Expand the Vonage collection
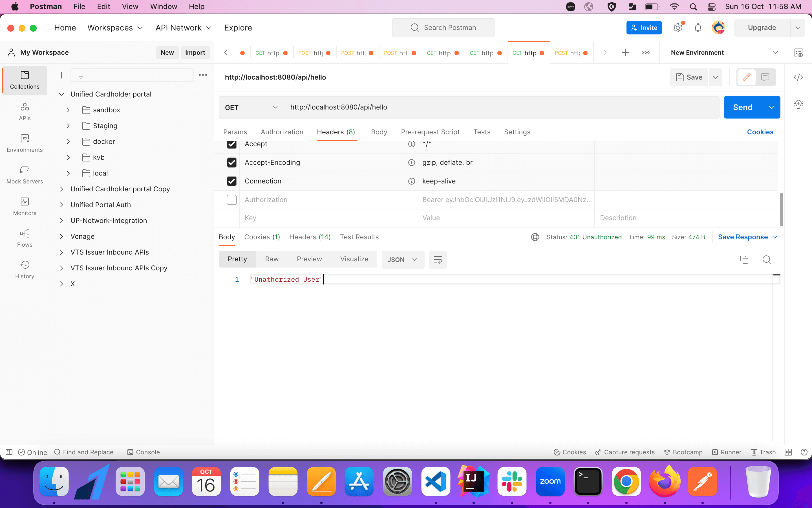This screenshot has width=812, height=508. (x=61, y=236)
